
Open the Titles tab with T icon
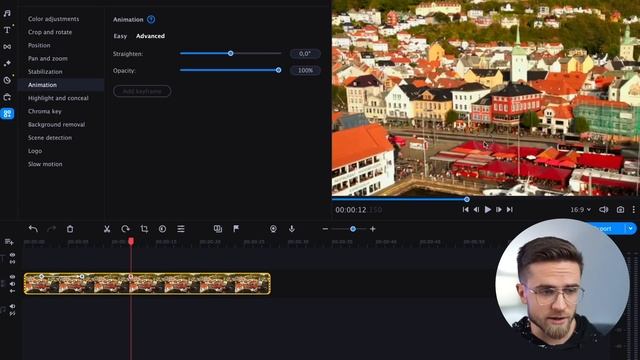7,30
